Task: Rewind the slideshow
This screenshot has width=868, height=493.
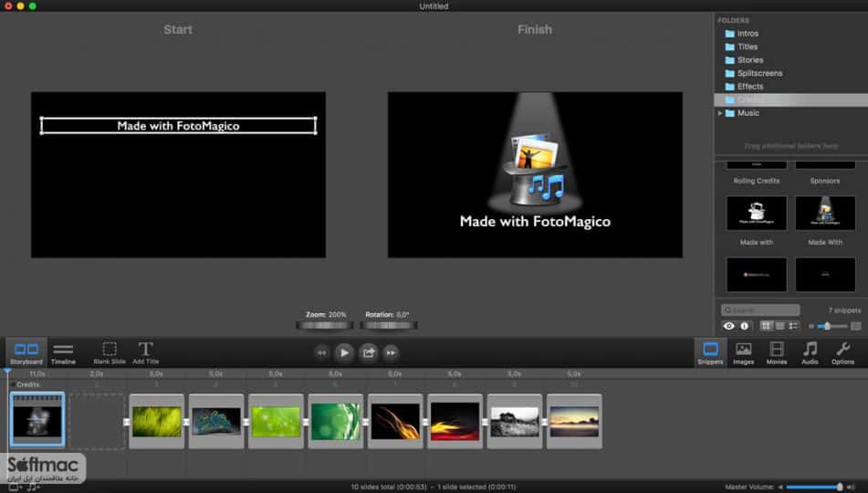Action: coord(321,352)
